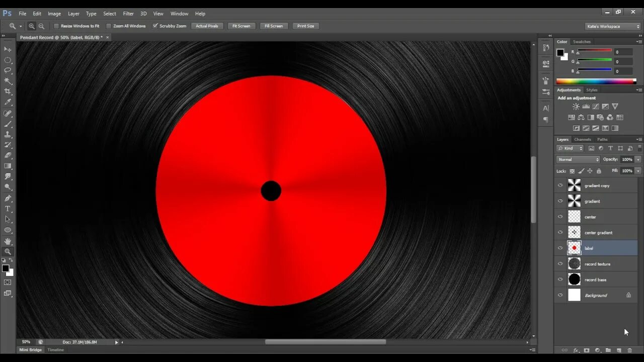This screenshot has width=644, height=362.
Task: Click the RGB color spectrum ramp
Action: click(x=596, y=81)
